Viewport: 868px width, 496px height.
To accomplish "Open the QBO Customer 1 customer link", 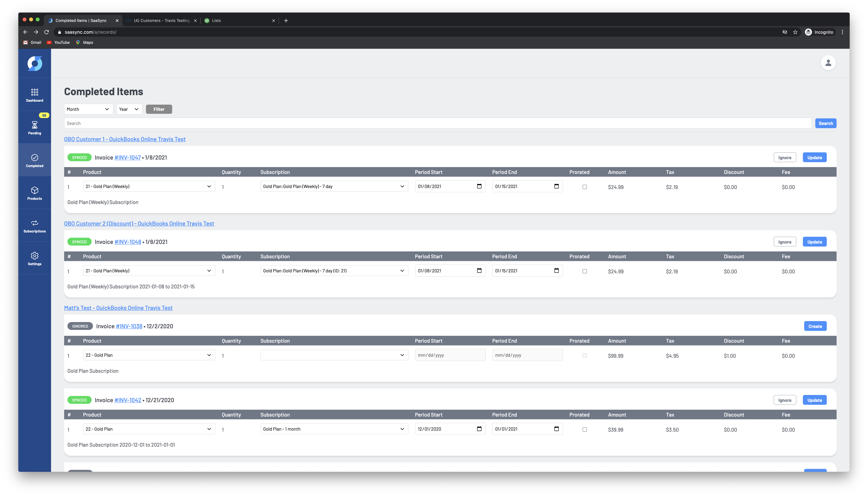I will (x=125, y=139).
